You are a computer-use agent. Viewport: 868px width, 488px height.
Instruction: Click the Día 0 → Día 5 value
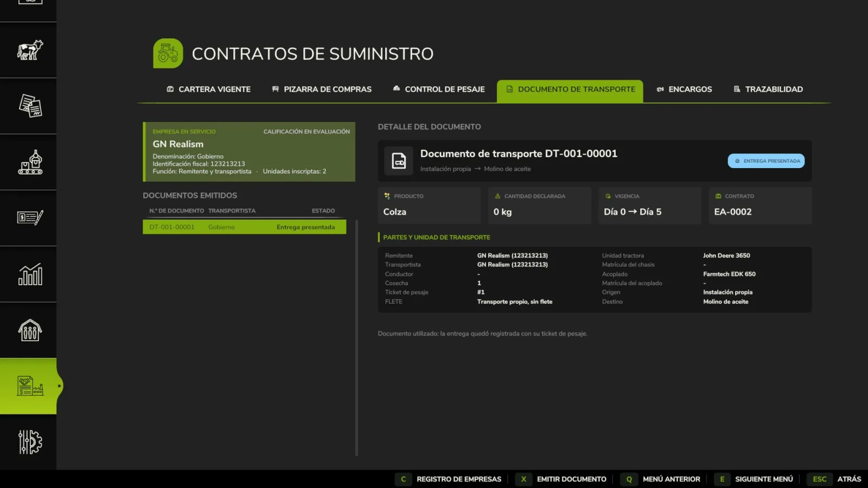(633, 212)
